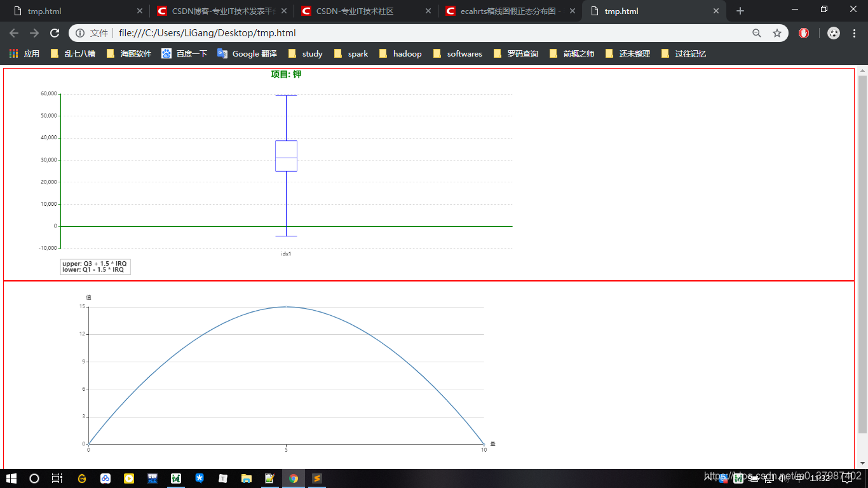This screenshot has width=868, height=488.
Task: Bookmark this page with the star icon
Action: 776,33
